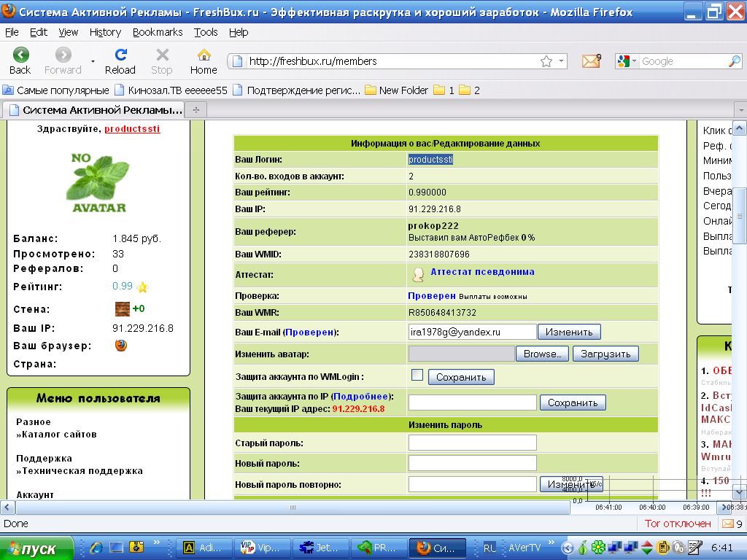Open the New Folder bookmarks folder
747x560 pixels.
click(396, 90)
